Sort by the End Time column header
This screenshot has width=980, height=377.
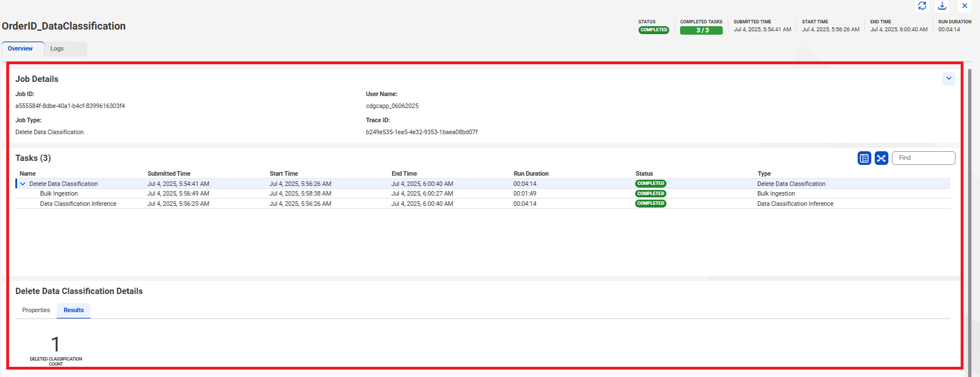tap(404, 173)
